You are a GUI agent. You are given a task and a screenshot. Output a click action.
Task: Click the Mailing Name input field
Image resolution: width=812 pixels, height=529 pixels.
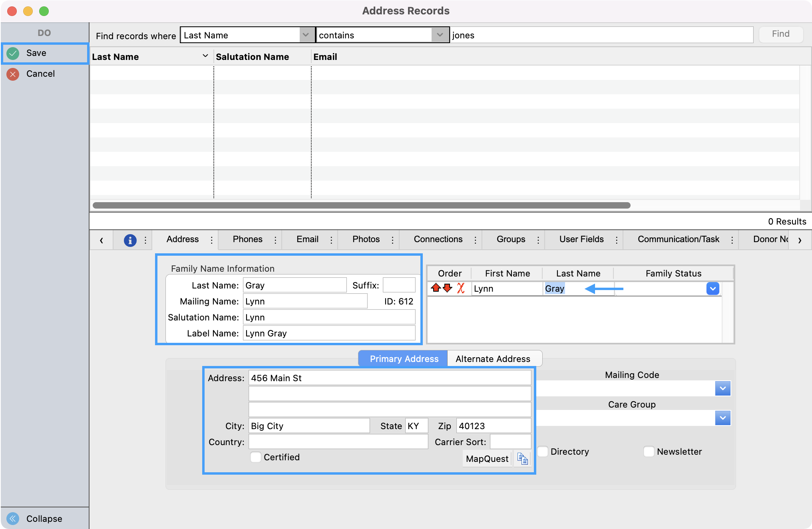305,301
